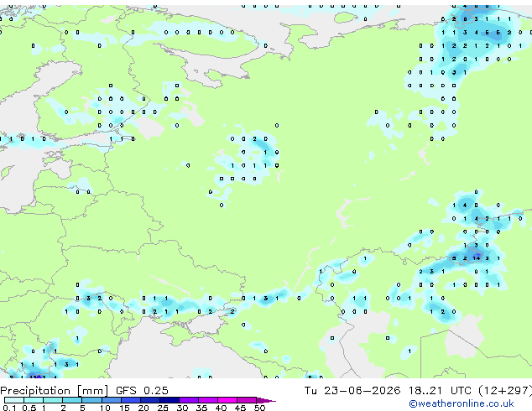Click the 45–50 mm legend swatch
The height and width of the screenshot is (411, 532).
tap(247, 400)
